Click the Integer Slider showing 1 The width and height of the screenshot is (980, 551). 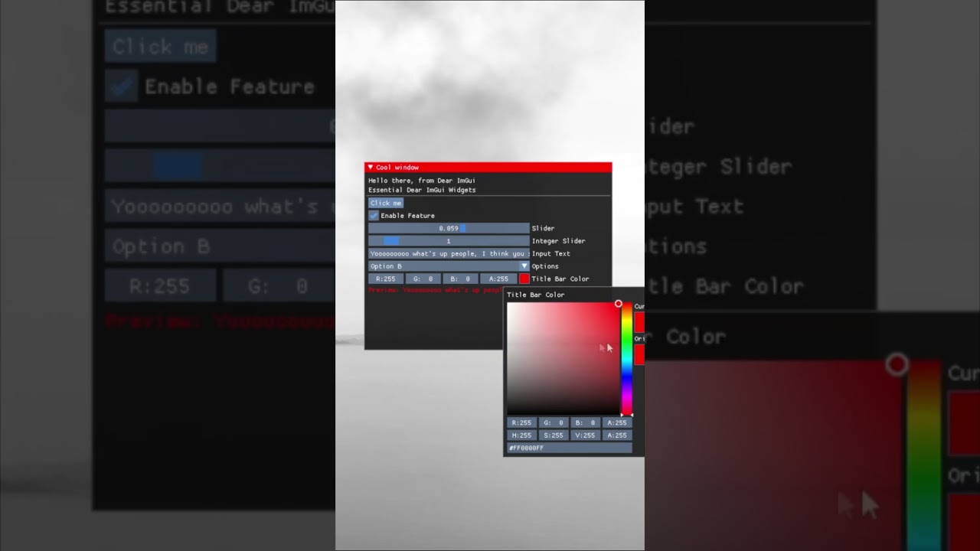449,241
